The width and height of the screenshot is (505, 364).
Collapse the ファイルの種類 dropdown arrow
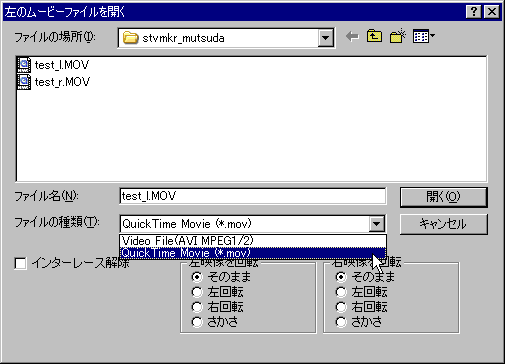point(377,224)
